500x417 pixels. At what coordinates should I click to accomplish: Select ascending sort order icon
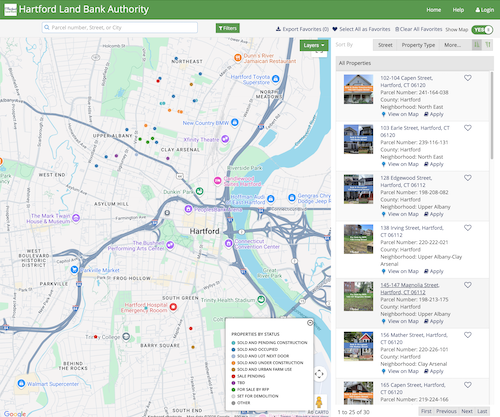[x=477, y=45]
